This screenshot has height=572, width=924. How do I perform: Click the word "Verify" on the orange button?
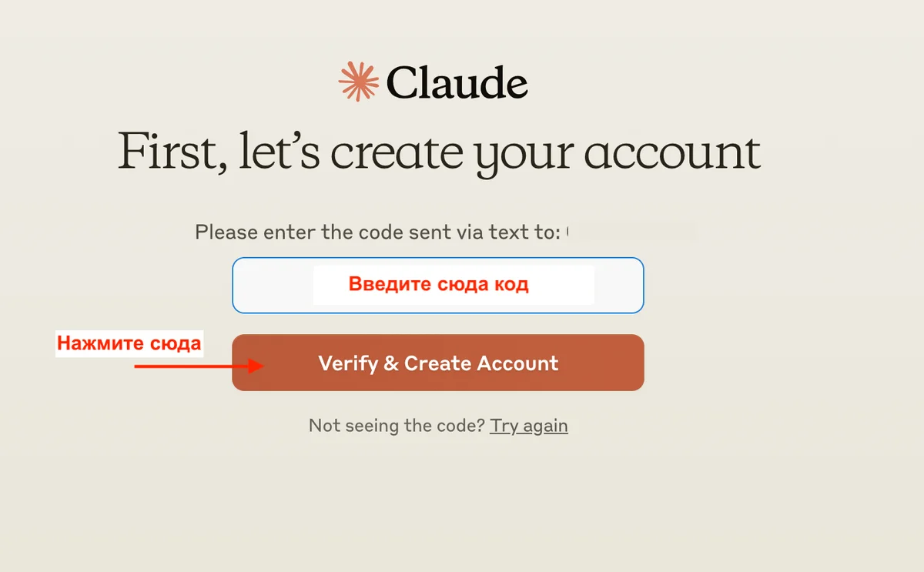(347, 363)
